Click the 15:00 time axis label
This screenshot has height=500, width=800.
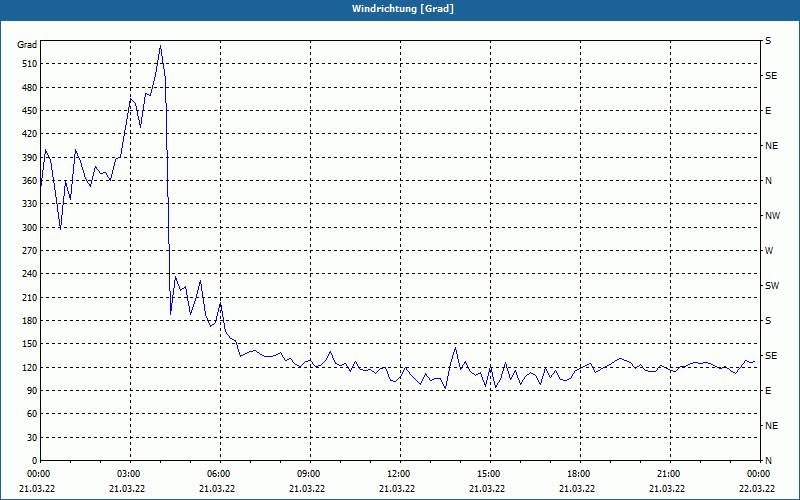click(489, 474)
